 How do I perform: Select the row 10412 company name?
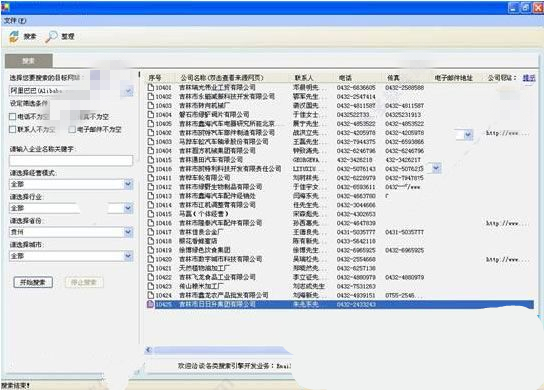click(x=221, y=187)
